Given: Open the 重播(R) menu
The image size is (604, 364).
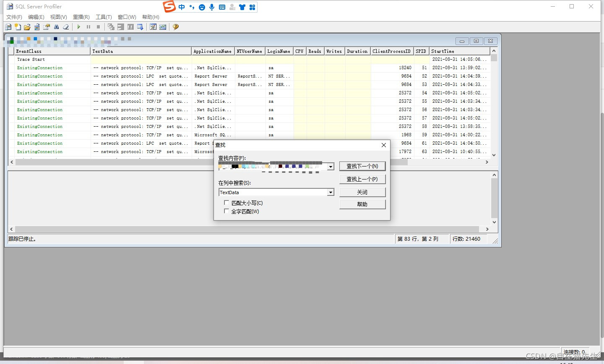Looking at the screenshot, I should pyautogui.click(x=81, y=17).
